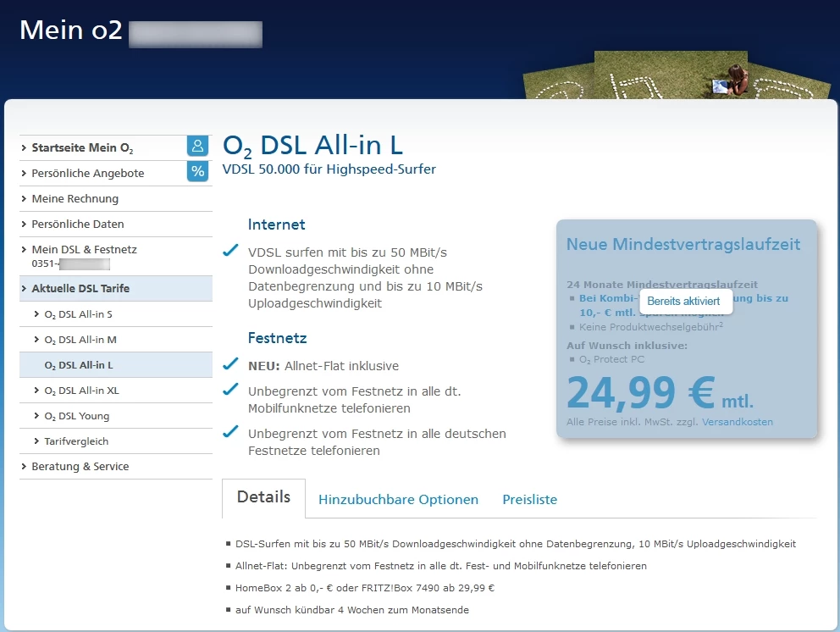
Task: Open Startseite Mein O2 in sidebar
Action: (x=82, y=148)
